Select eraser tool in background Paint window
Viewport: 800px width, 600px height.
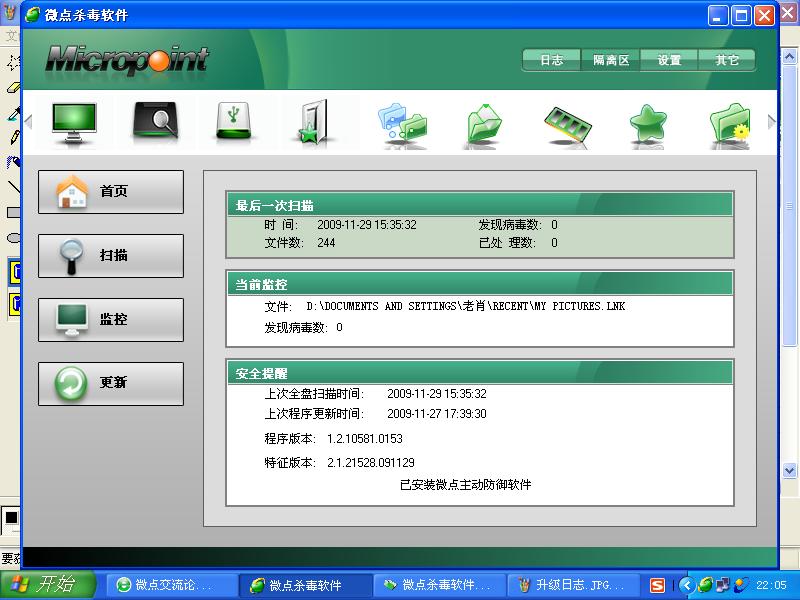click(13, 88)
